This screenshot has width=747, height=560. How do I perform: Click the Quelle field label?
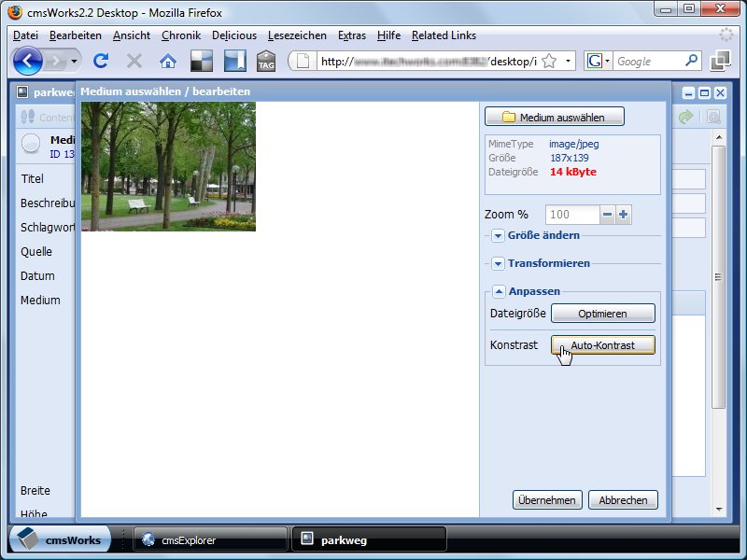36,251
